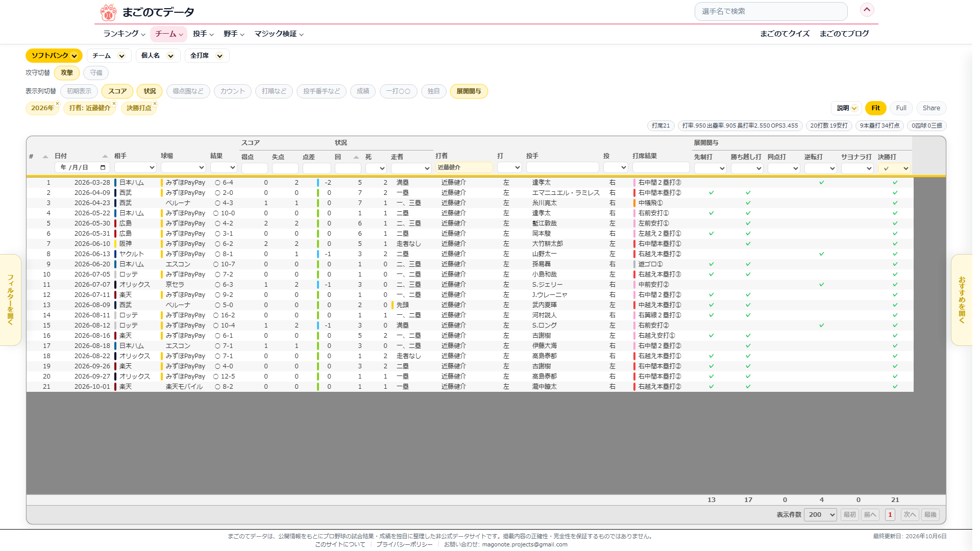The image size is (980, 551).
Task: Open the マジック検証 menu
Action: [x=279, y=34]
